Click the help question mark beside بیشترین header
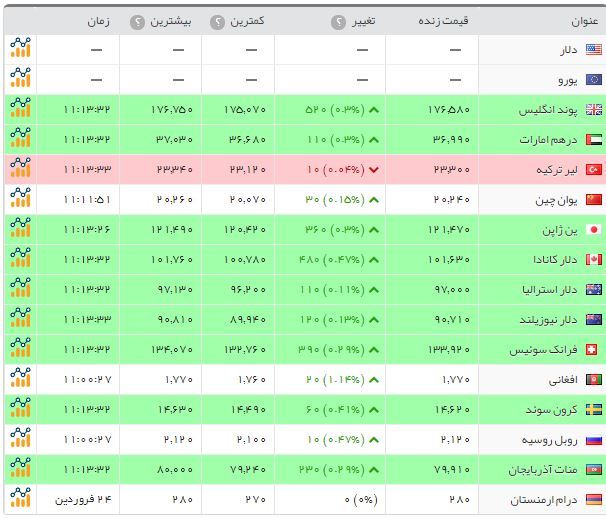Screen dimensions: 606x518 pyautogui.click(x=137, y=20)
